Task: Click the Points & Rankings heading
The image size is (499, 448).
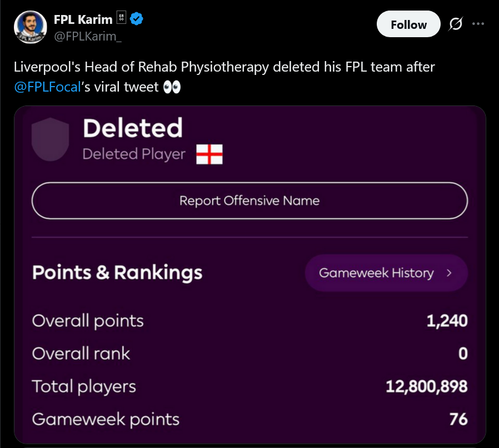Action: coord(117,273)
